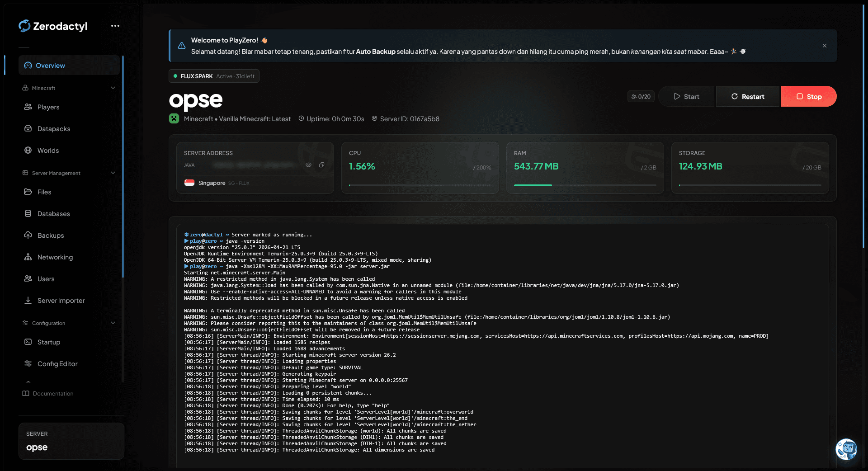Dismiss the Welcome to PlayZero banner

click(825, 46)
